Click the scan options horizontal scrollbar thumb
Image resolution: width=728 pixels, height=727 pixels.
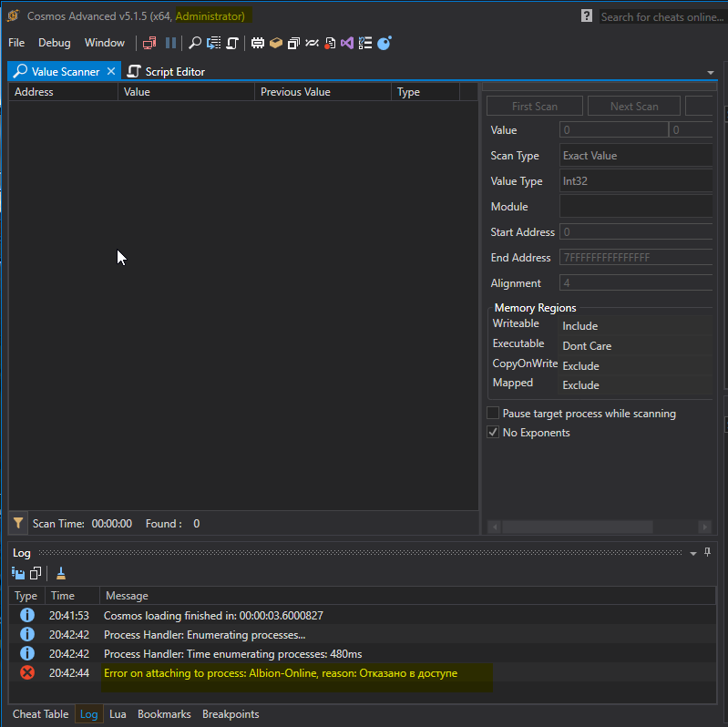pos(578,527)
